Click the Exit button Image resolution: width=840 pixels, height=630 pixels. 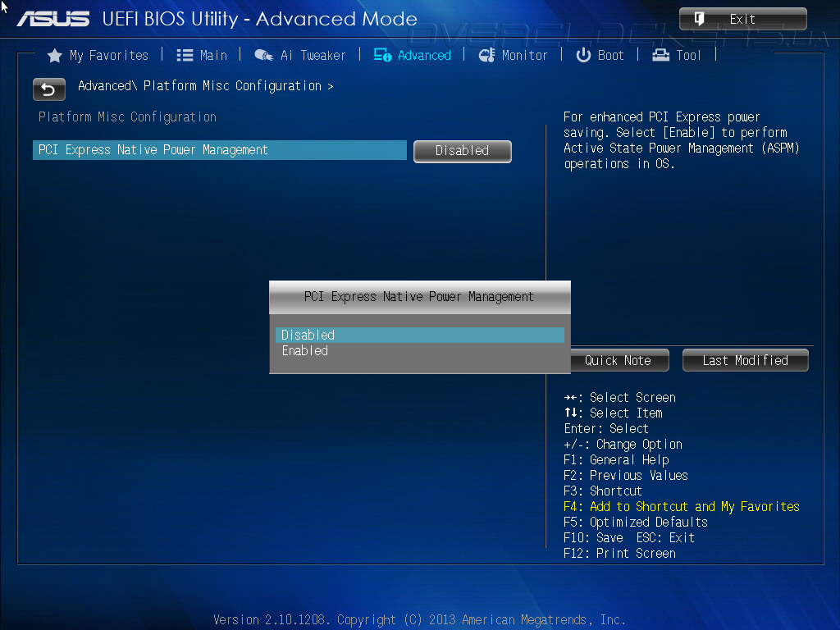pos(743,19)
